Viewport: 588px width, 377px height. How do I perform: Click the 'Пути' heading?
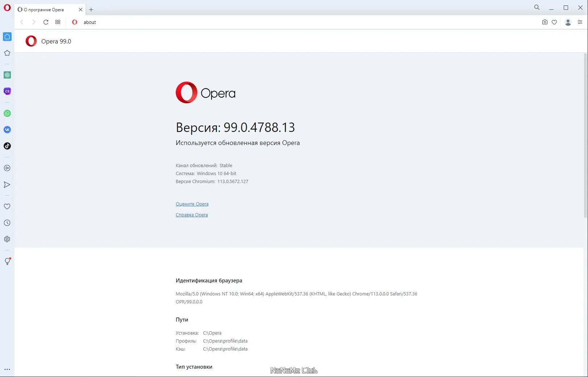pos(182,320)
